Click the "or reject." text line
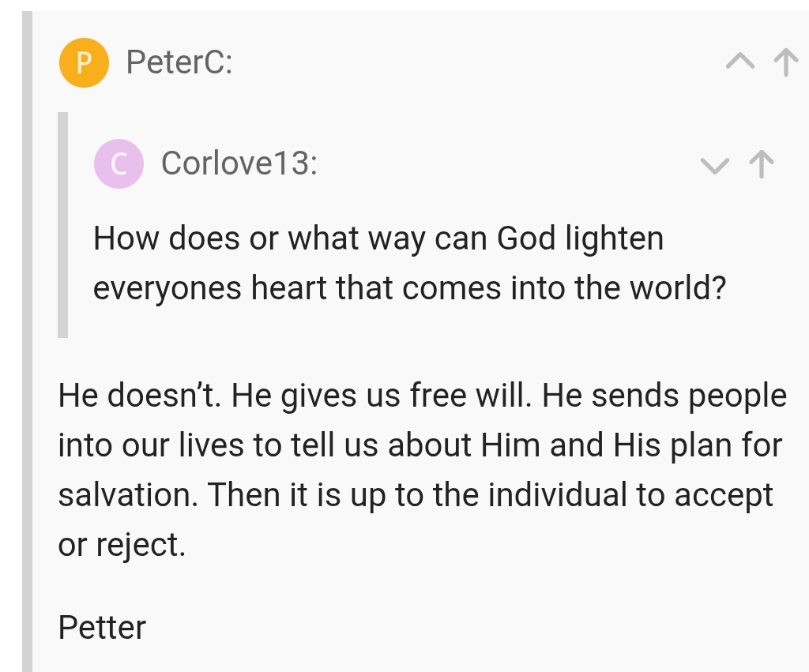The height and width of the screenshot is (672, 809). point(122,545)
